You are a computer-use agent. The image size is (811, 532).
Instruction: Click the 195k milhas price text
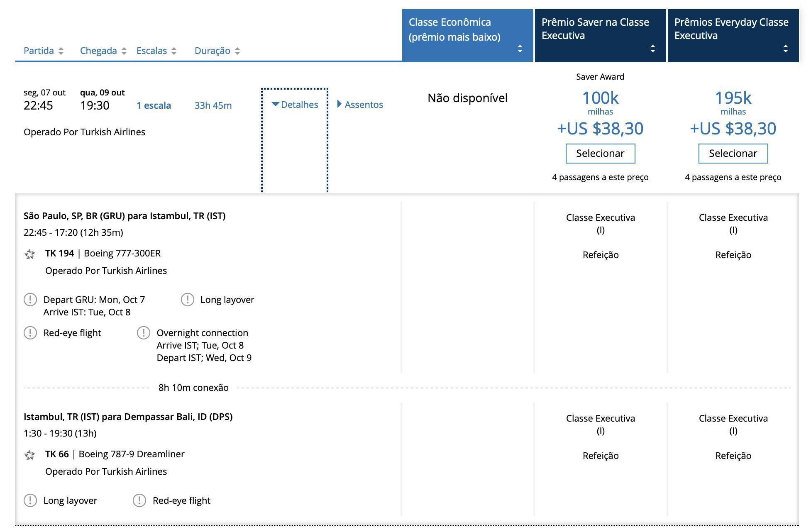click(x=733, y=102)
